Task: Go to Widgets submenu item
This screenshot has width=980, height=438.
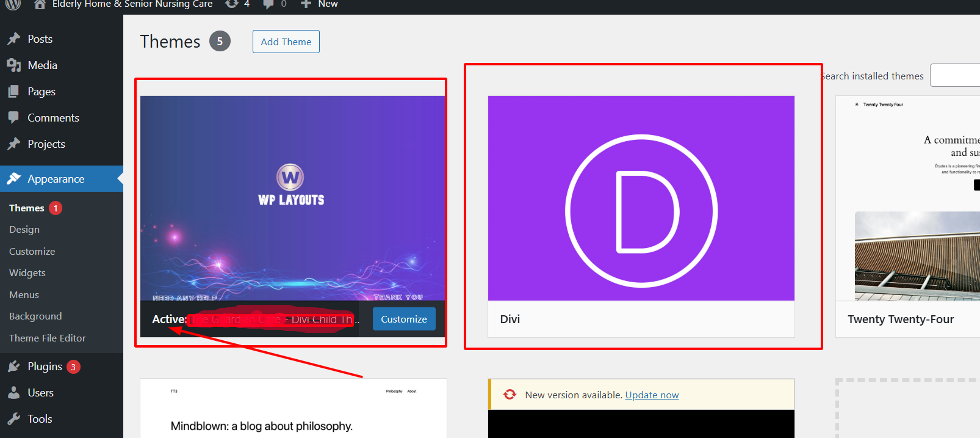Action: pos(27,272)
